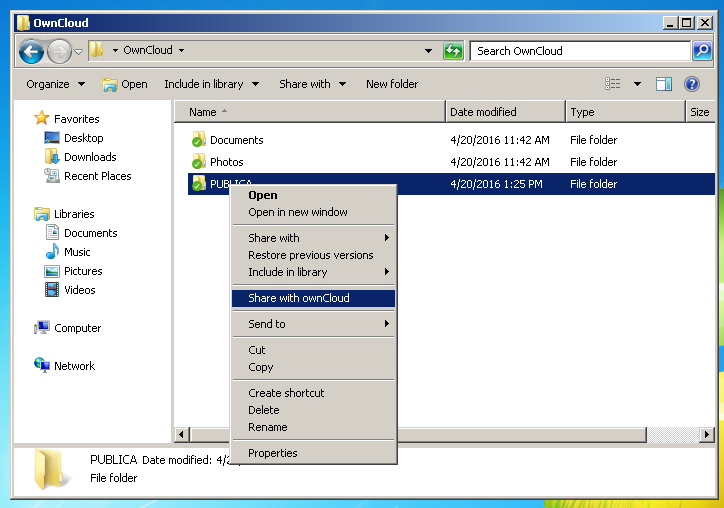Select the Documents folder icon in list
This screenshot has width=724, height=508.
[x=199, y=139]
